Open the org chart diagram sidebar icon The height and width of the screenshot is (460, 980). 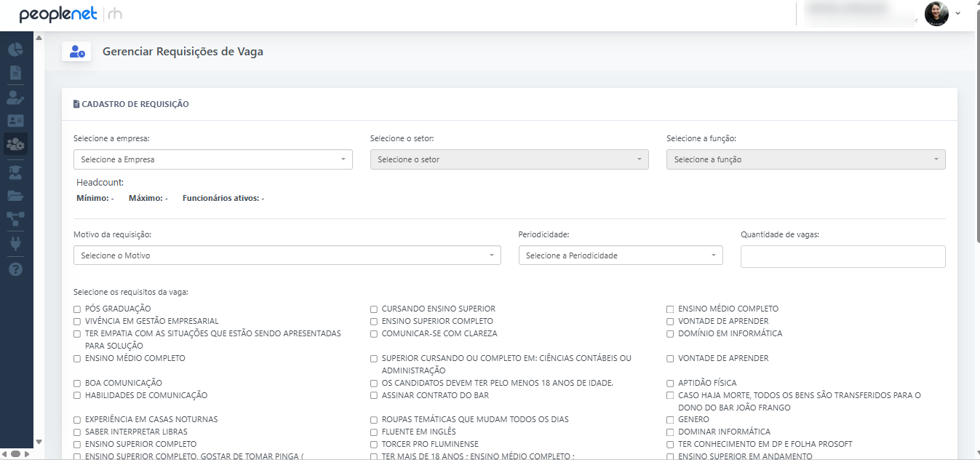point(15,219)
